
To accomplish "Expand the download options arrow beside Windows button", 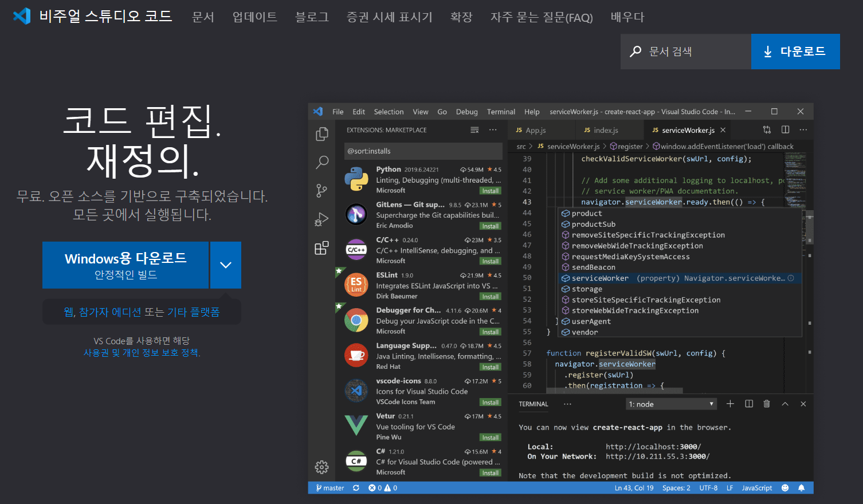I will [226, 265].
